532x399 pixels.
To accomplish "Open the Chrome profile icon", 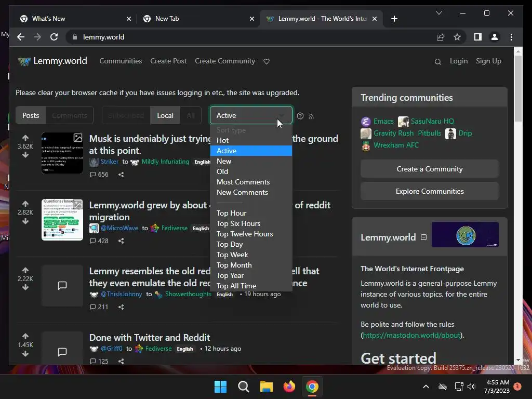I will pyautogui.click(x=495, y=37).
